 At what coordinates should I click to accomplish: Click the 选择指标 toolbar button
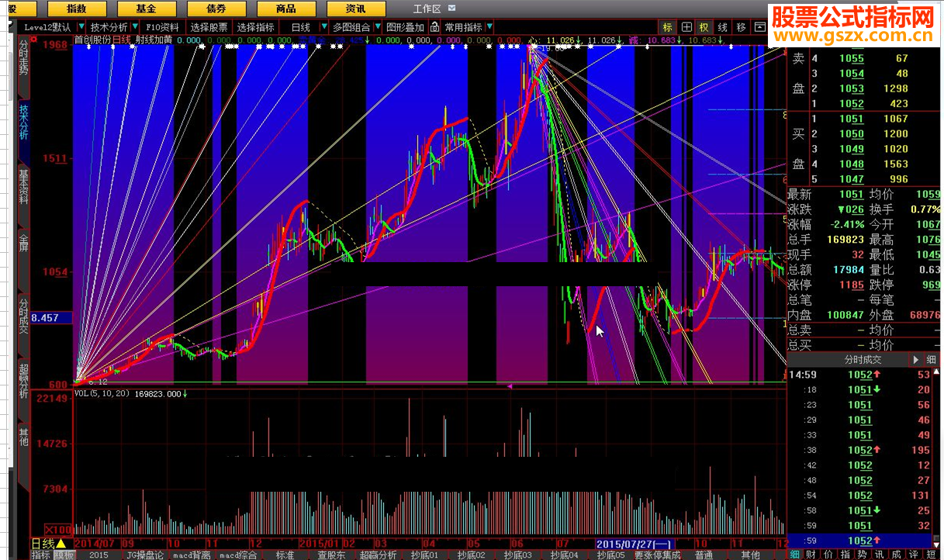point(256,27)
